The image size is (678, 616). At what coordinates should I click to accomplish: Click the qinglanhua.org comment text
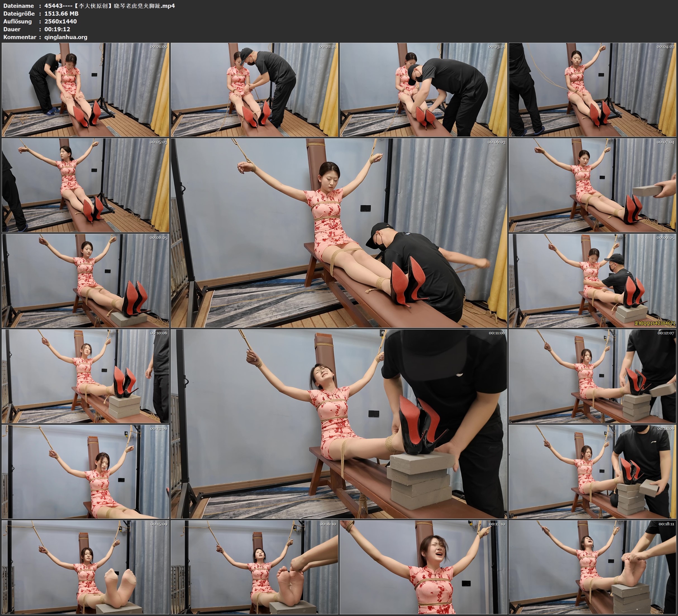66,37
